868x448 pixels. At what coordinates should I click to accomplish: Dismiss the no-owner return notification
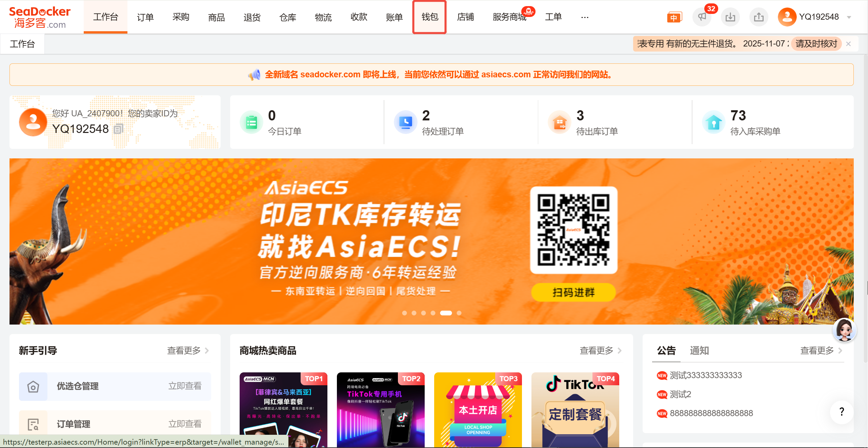848,44
